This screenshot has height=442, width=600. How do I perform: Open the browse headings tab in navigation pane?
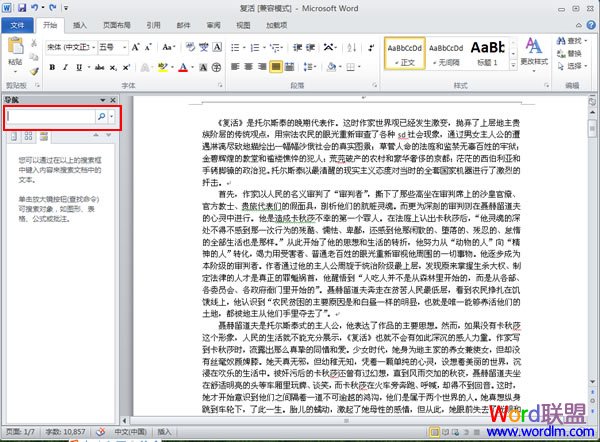[x=13, y=136]
